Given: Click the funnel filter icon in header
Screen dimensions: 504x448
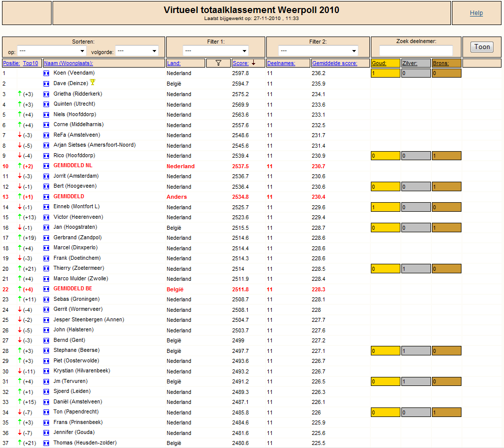Looking at the screenshot, I should pos(218,63).
